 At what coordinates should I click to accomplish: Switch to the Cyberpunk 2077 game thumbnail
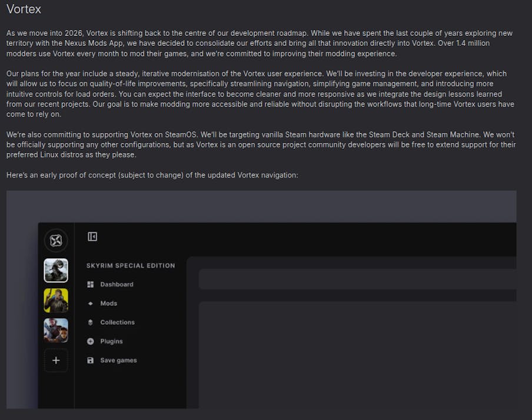(56, 301)
